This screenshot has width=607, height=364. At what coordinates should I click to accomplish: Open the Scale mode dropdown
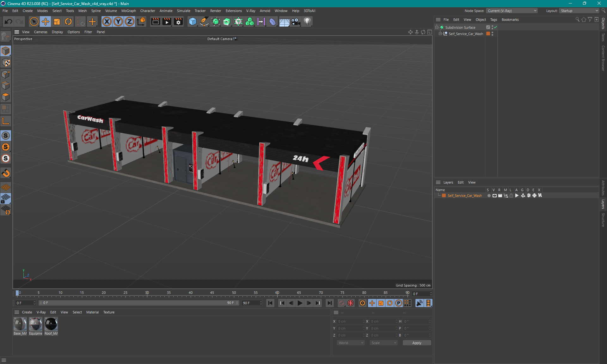383,343
